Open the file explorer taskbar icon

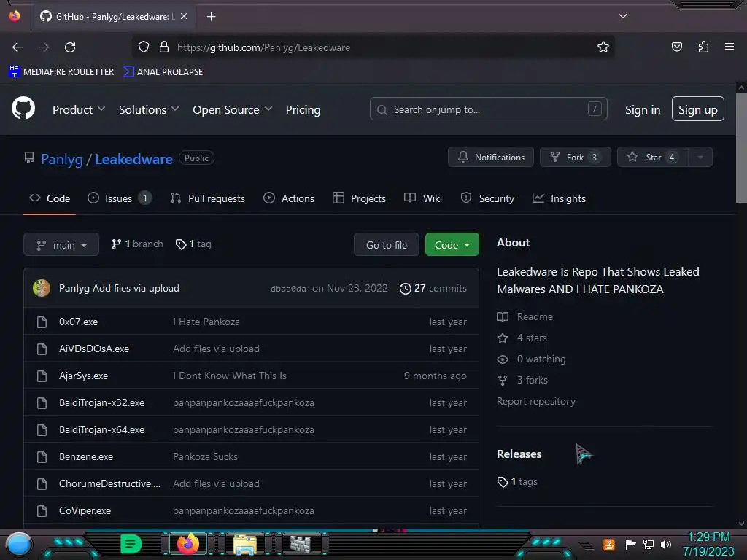click(245, 544)
